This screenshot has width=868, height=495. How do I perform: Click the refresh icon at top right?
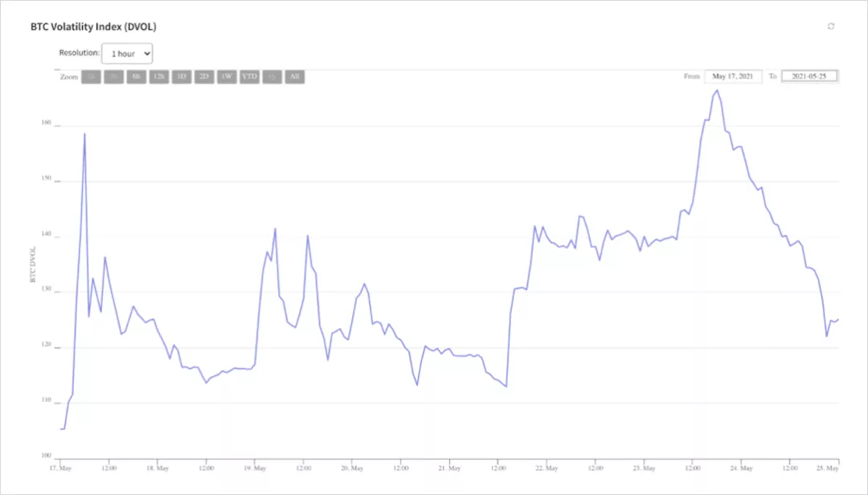pyautogui.click(x=831, y=27)
